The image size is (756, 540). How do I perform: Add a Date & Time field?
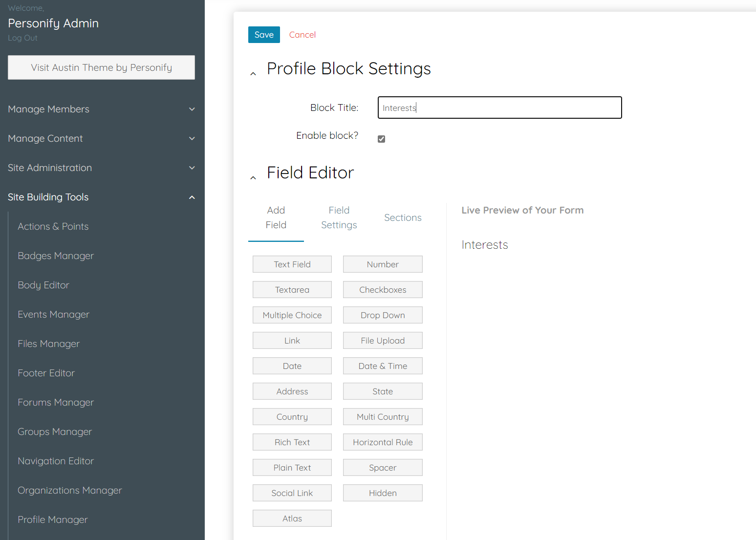383,366
